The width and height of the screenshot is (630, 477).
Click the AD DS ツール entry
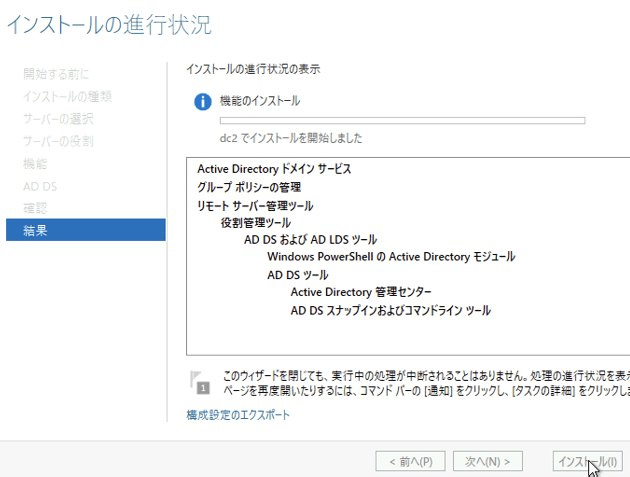click(297, 275)
